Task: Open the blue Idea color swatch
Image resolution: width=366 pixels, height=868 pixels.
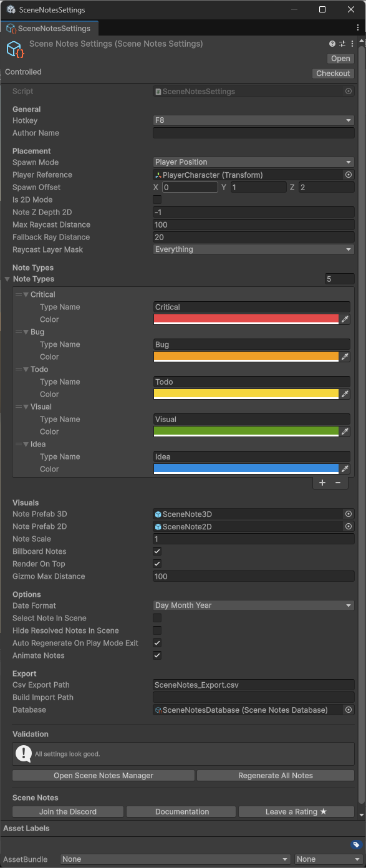Action: coord(246,469)
